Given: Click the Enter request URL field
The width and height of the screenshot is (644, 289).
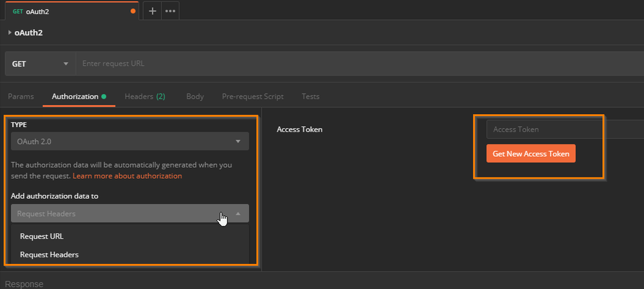Looking at the screenshot, I should pos(355,64).
